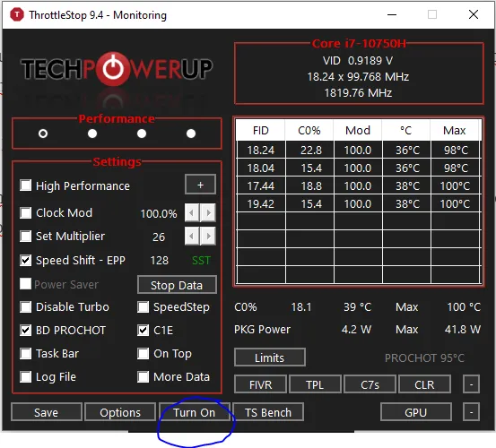The image size is (496, 448).
Task: Click the Stop Data button
Action: [177, 285]
